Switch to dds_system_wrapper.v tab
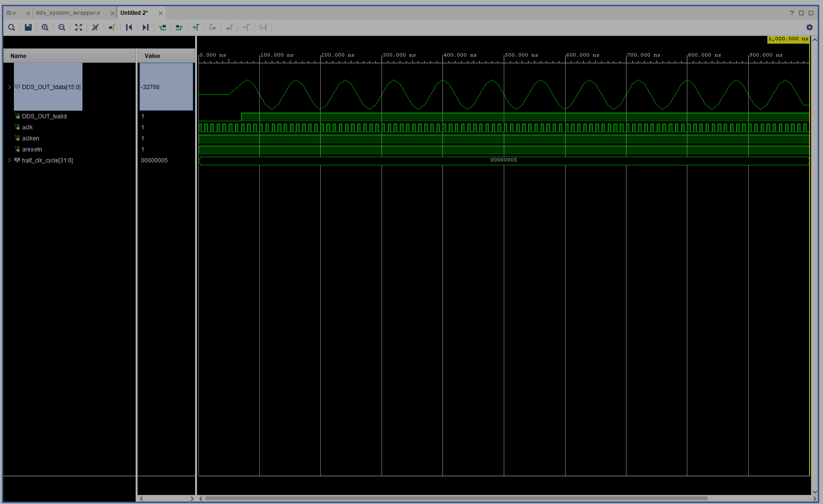 [x=68, y=13]
